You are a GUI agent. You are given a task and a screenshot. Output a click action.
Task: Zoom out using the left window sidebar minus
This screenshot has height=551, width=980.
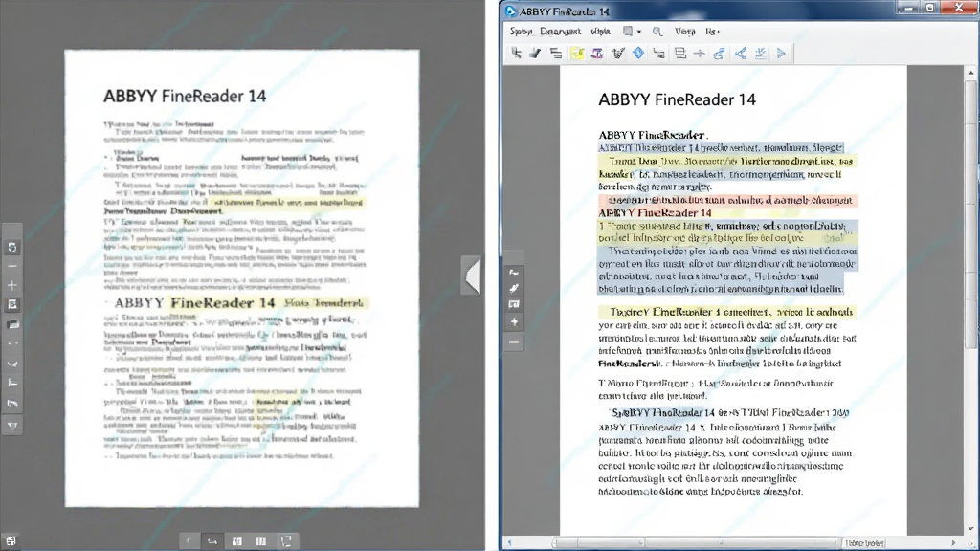point(11,266)
